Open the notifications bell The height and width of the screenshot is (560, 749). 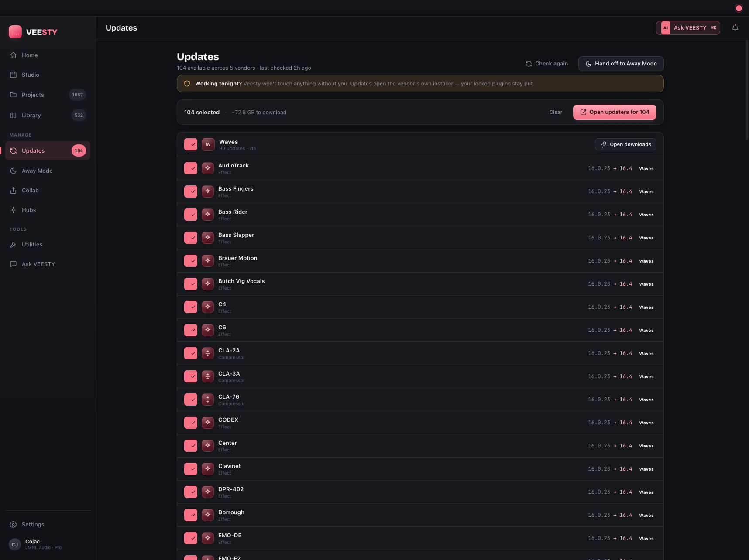click(x=735, y=28)
